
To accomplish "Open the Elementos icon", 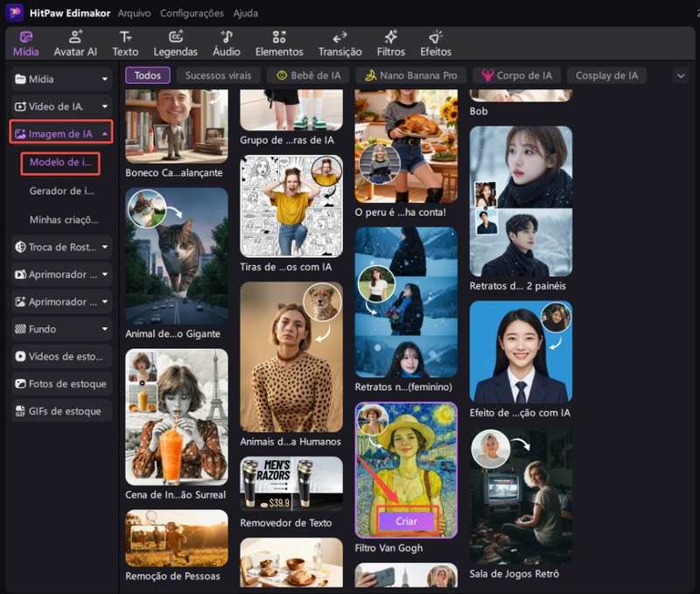I will click(279, 37).
